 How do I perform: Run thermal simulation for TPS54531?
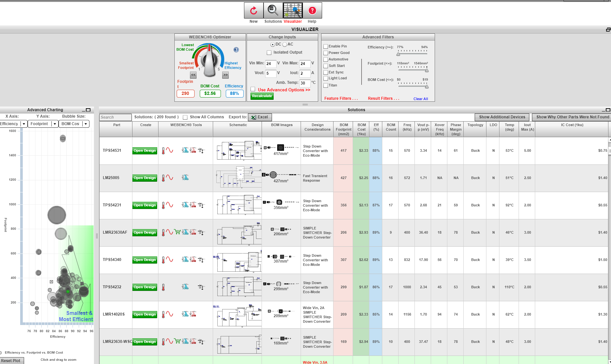[x=163, y=150]
